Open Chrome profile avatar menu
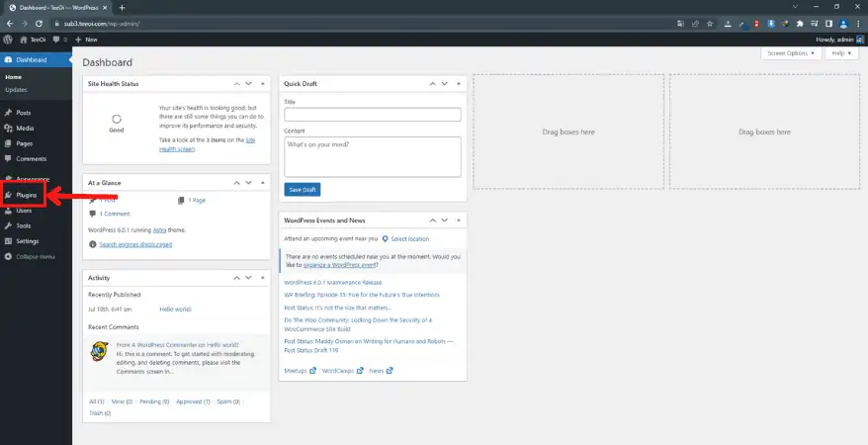Screen dimensions: 868x445 (843, 24)
